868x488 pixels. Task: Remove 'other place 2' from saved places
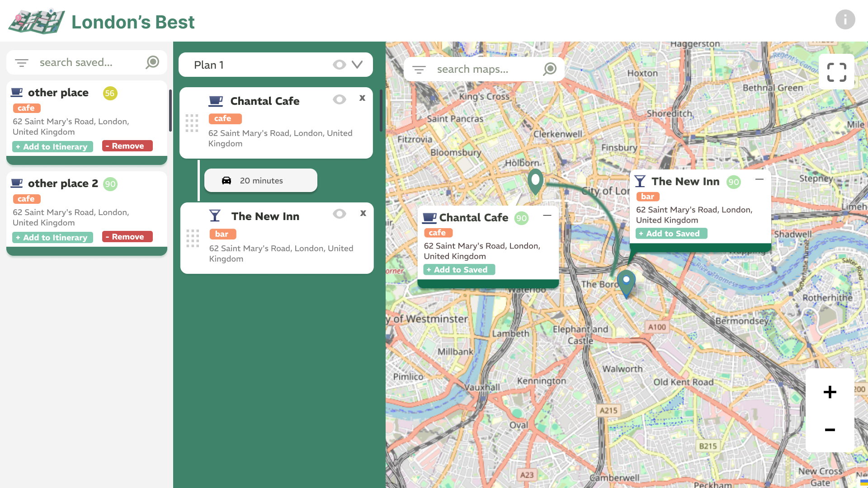[x=127, y=236]
